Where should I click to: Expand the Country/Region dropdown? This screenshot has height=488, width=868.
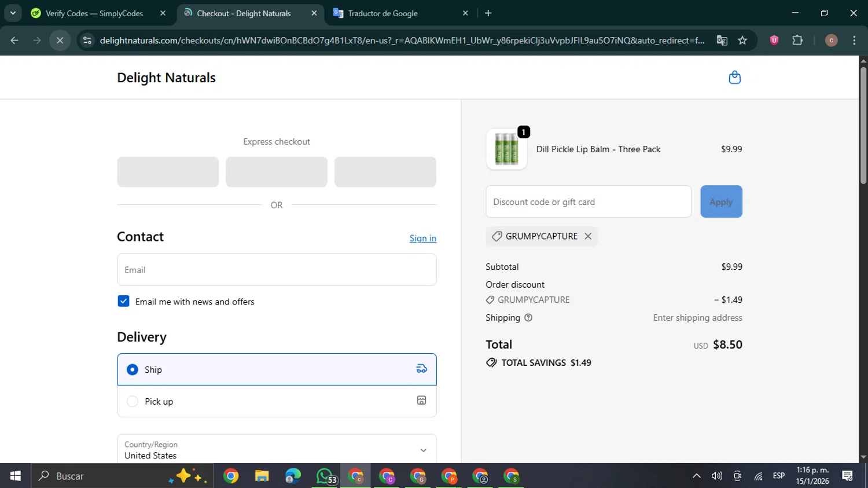[x=277, y=450]
